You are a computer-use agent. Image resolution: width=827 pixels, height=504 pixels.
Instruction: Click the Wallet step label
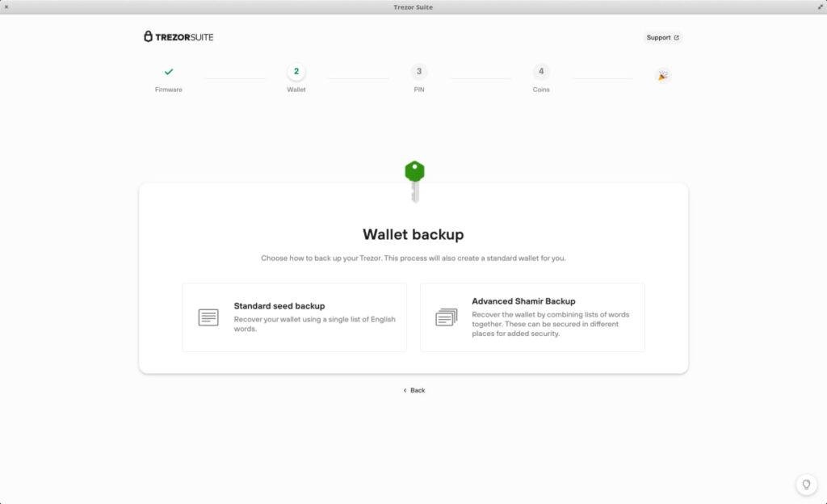[x=296, y=90]
